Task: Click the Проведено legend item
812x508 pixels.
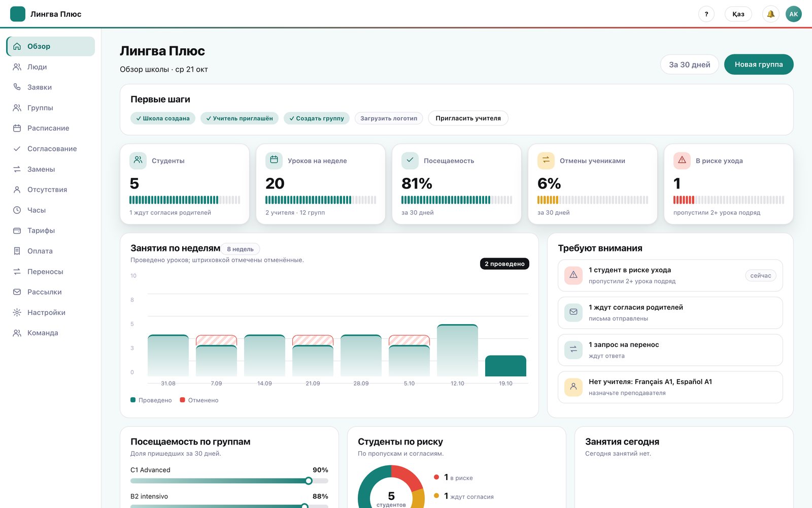Action: [151, 400]
